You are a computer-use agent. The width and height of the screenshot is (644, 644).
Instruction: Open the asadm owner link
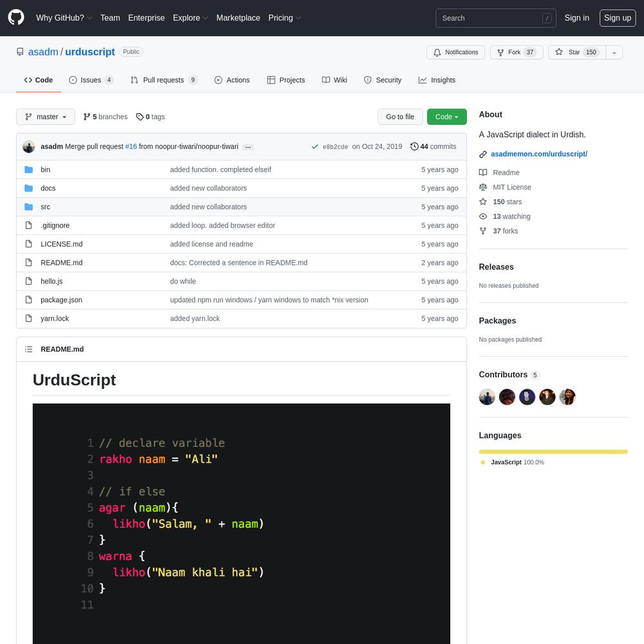click(x=43, y=52)
